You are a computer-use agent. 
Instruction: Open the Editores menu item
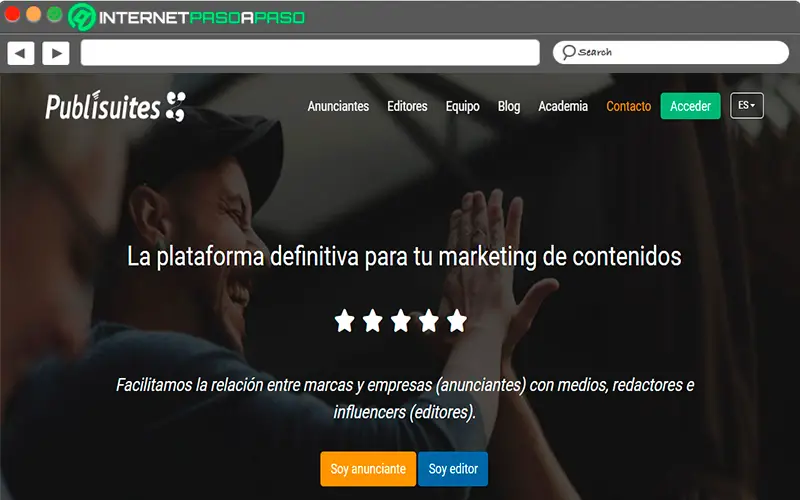pos(407,106)
